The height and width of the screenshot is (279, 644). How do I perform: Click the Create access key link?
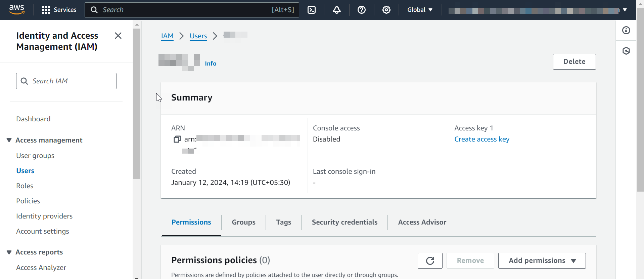(x=482, y=139)
